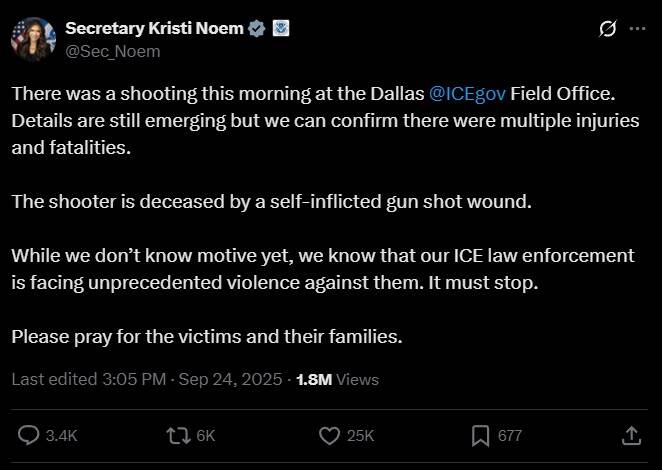This screenshot has height=470, width=662.
Task: Click the 3.4K replies count
Action: (62, 436)
